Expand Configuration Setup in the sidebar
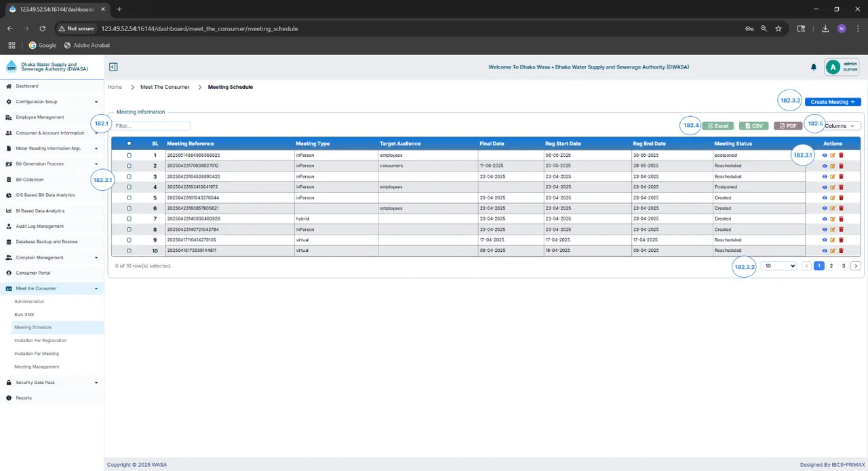 point(52,102)
